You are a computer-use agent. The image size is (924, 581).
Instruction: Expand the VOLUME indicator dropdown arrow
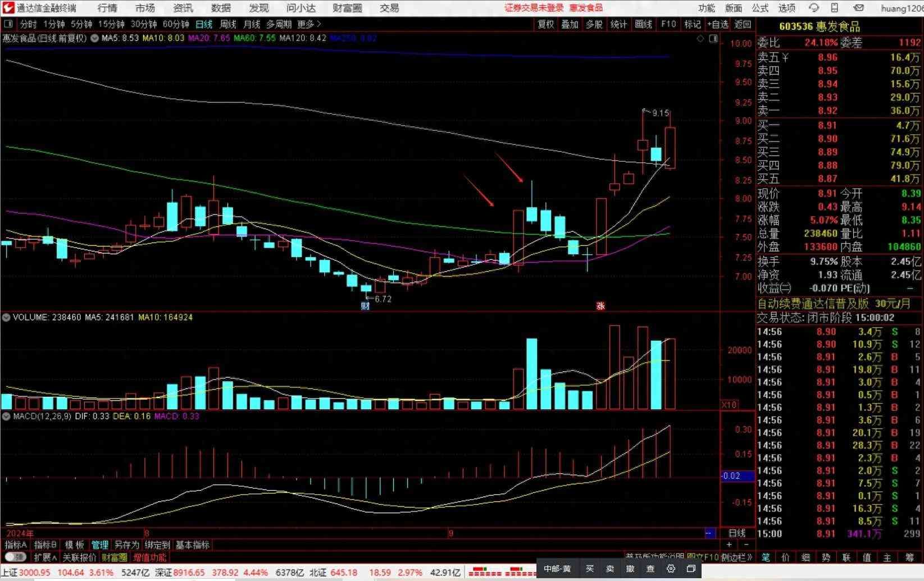(x=6, y=317)
